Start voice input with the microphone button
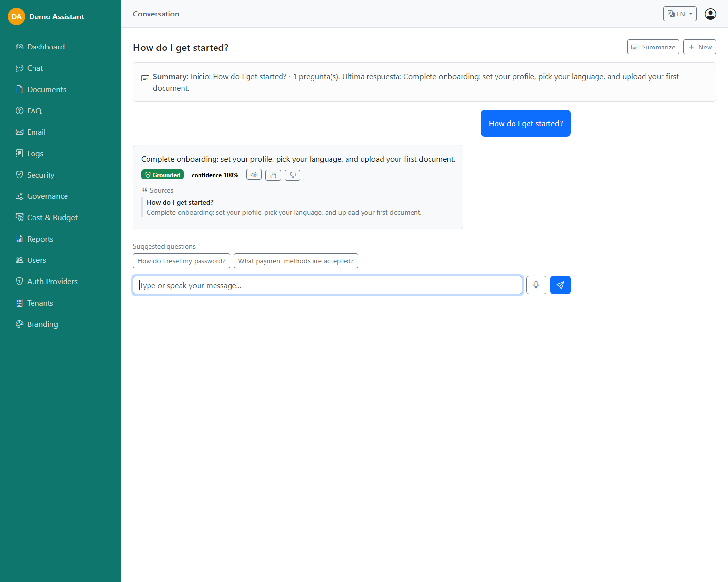The image size is (728, 582). pos(536,285)
